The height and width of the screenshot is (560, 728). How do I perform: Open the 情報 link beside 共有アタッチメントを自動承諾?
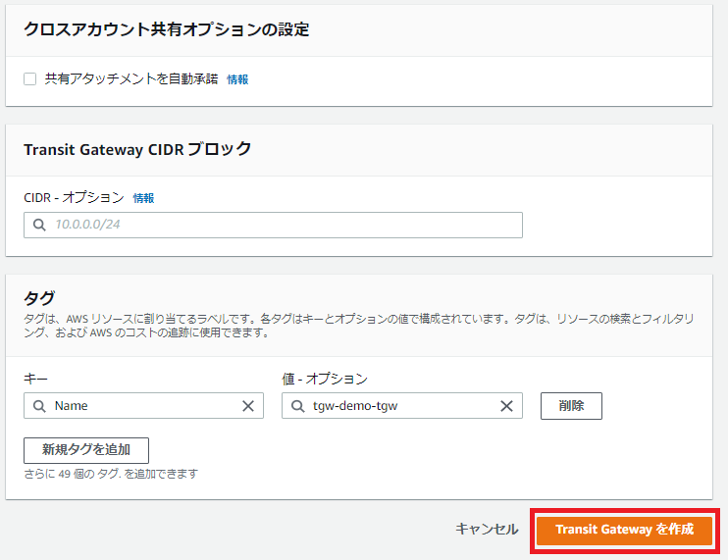[x=237, y=79]
